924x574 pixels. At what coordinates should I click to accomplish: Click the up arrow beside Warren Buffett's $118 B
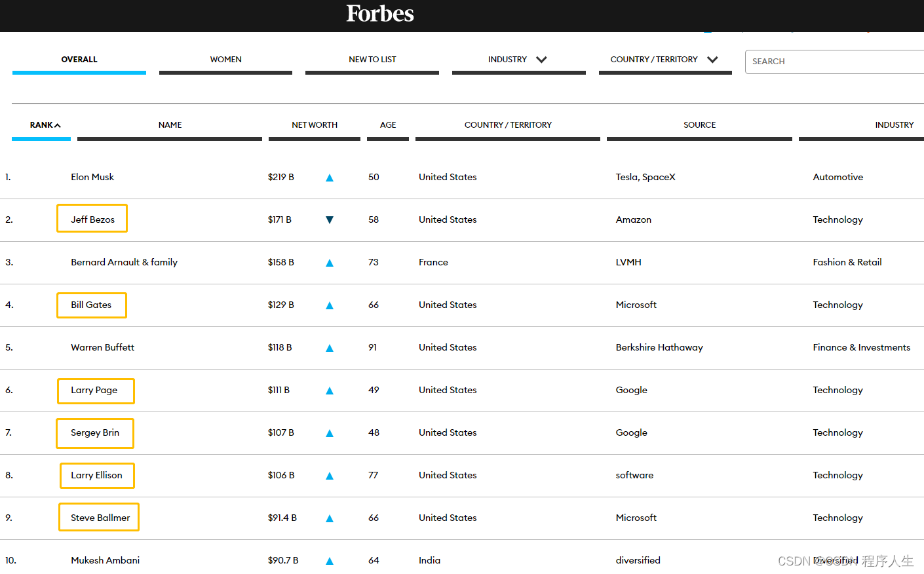point(330,348)
